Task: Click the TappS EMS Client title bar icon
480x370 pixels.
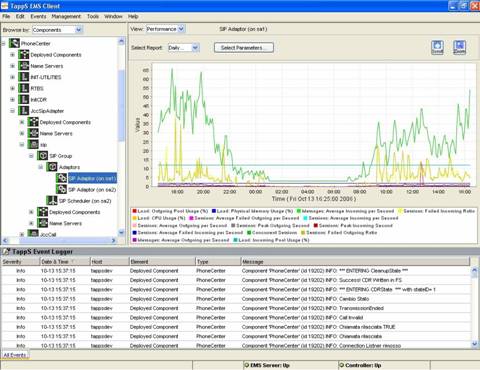Action: point(5,6)
